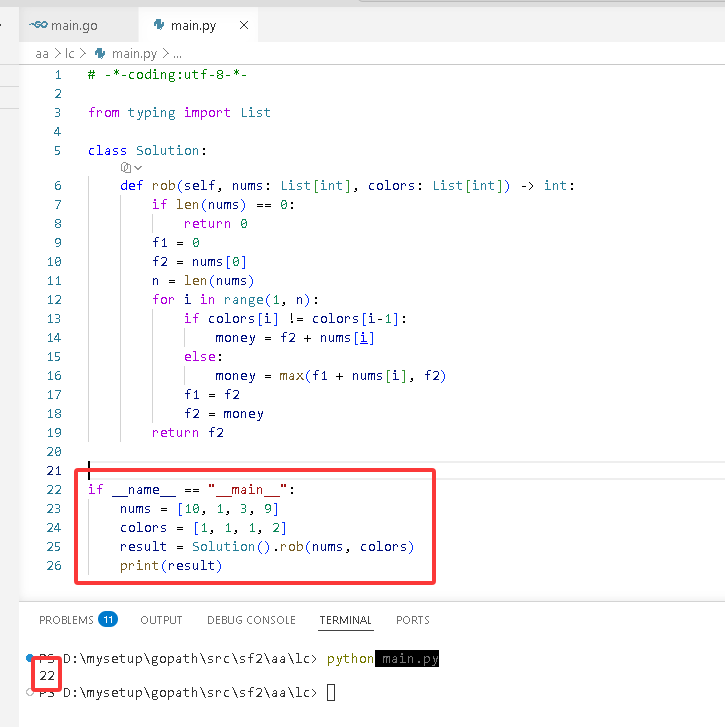The image size is (725, 727).
Task: Click the coding utf-8 comment on line 1
Action: [x=167, y=75]
